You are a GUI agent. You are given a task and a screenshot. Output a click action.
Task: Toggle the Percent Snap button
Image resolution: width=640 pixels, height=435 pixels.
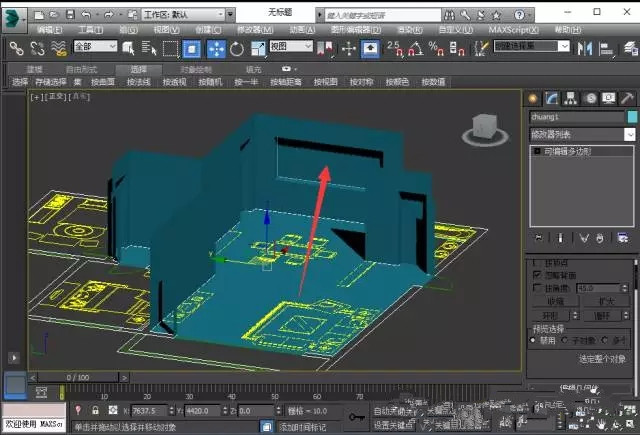click(436, 49)
